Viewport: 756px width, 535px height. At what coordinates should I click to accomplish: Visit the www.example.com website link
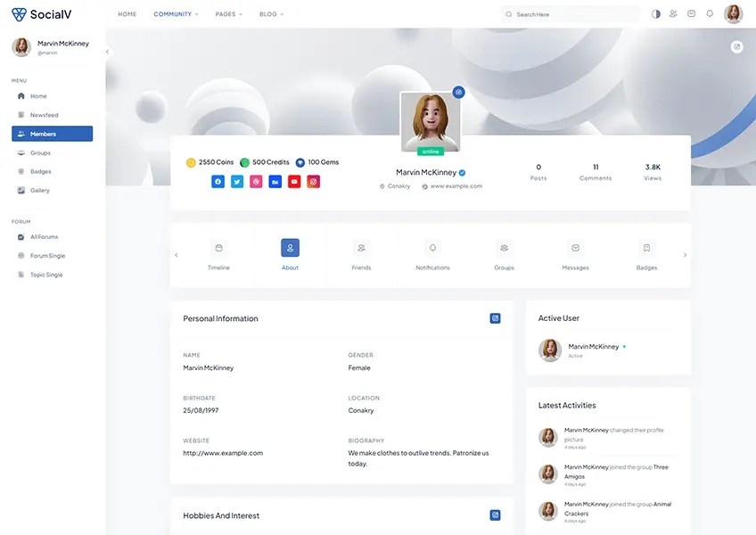point(453,186)
